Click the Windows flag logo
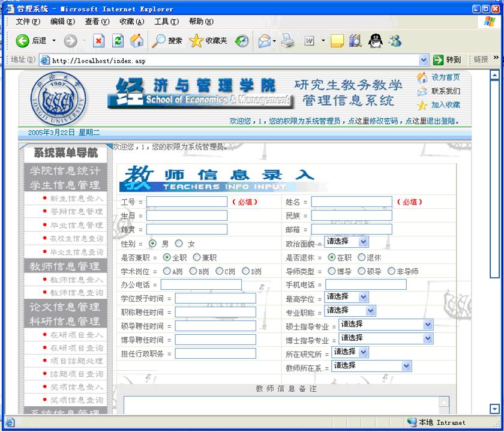The height and width of the screenshot is (432, 504). (490, 22)
